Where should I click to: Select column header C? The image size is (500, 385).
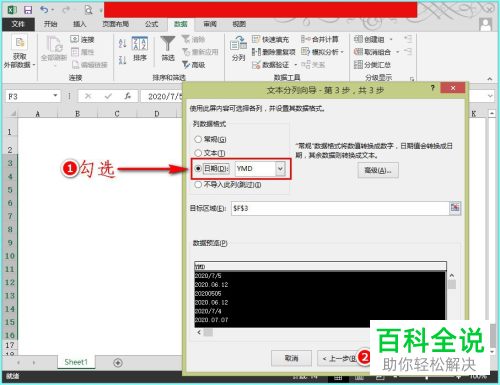point(117,114)
